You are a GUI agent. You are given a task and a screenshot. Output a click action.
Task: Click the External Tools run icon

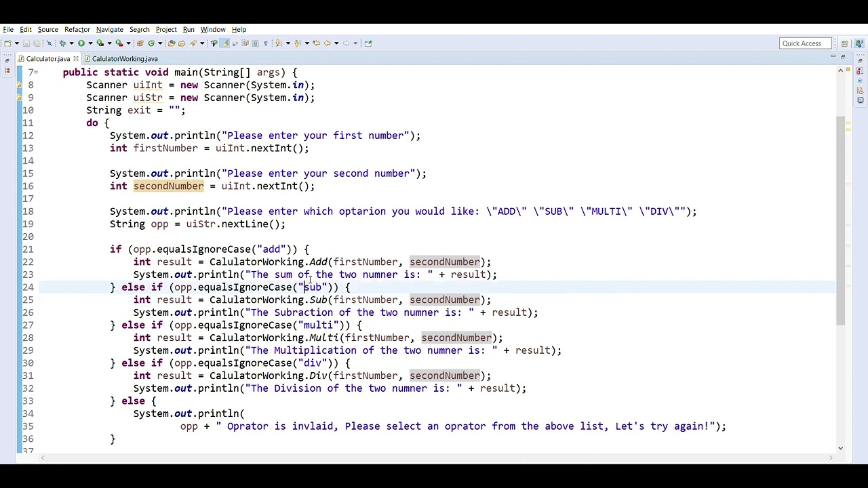(x=119, y=43)
